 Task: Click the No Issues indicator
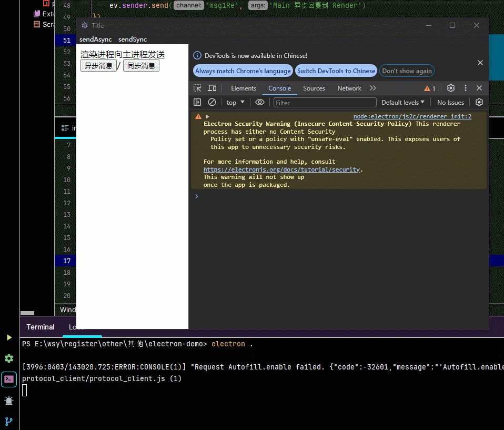[x=450, y=103]
